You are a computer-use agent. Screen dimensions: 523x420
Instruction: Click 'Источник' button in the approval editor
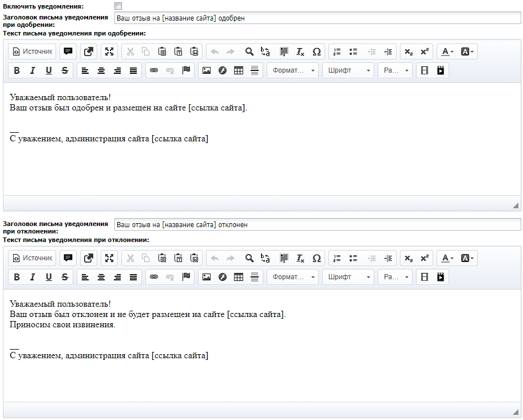click(x=33, y=51)
